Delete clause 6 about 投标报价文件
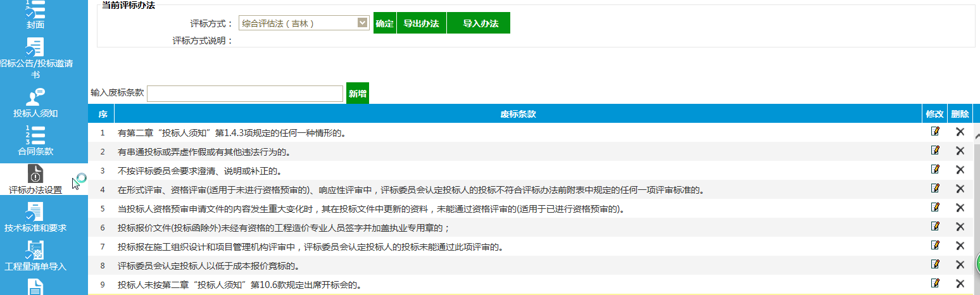The height and width of the screenshot is (295, 980). coord(960,227)
